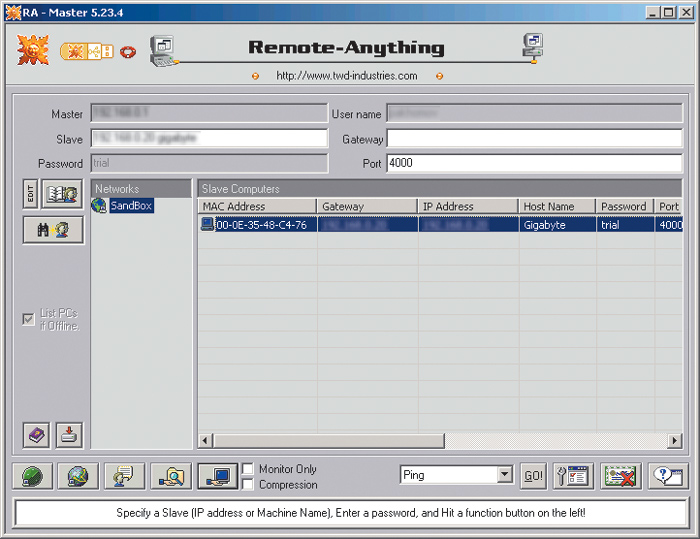The image size is (700, 539).
Task: Click into the Gateway input field
Action: pos(534,138)
